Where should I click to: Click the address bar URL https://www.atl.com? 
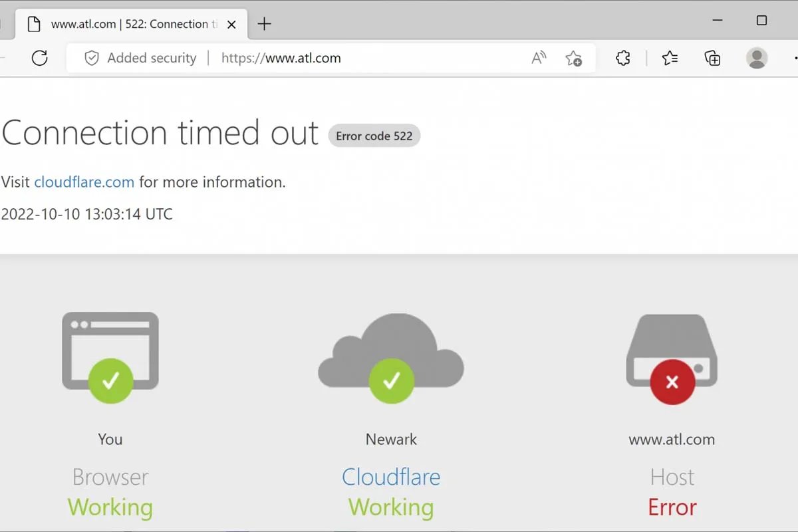[281, 59]
